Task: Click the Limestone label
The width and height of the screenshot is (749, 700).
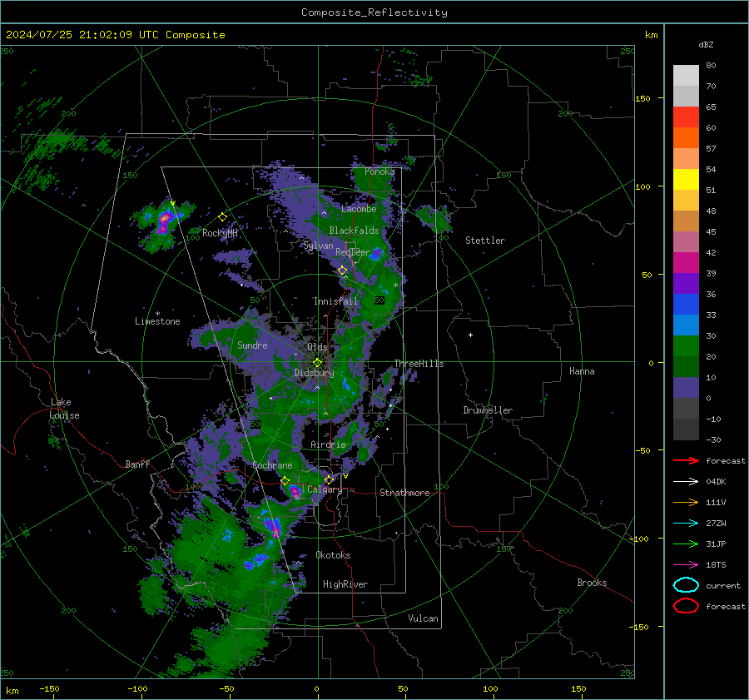Action: (157, 321)
